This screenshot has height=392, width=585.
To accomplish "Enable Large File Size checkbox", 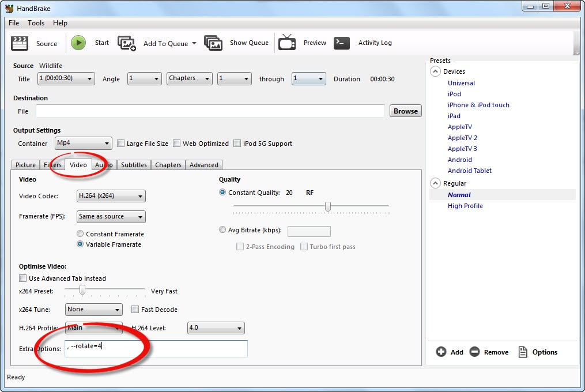I will pos(120,144).
